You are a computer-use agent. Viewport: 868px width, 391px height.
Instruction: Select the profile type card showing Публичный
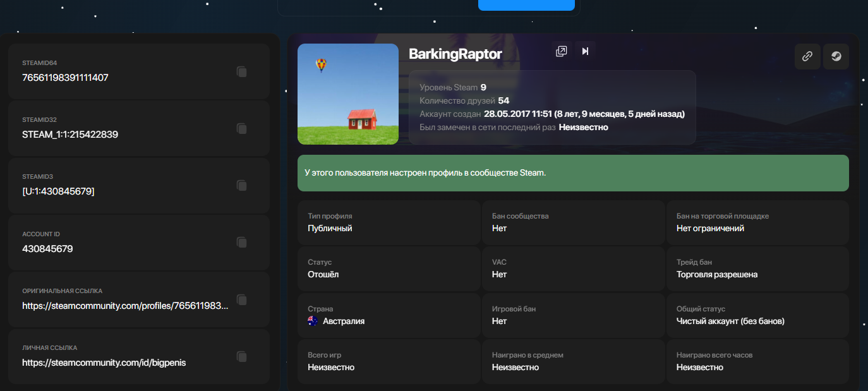click(389, 222)
